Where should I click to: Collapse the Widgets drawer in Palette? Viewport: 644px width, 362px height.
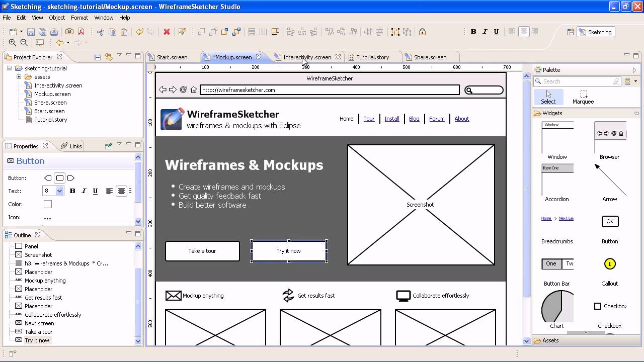587,113
